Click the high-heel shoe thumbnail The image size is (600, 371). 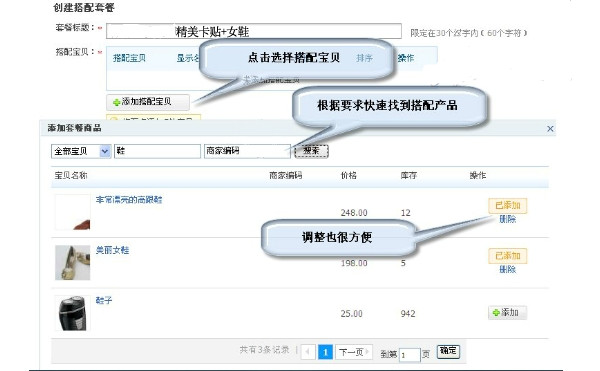[x=72, y=212]
